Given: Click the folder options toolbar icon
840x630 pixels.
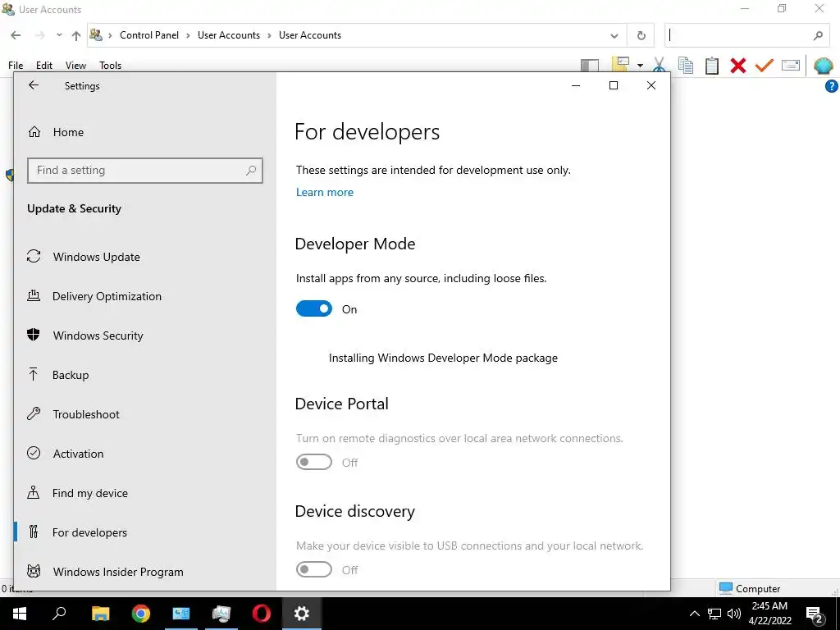Looking at the screenshot, I should [x=620, y=65].
